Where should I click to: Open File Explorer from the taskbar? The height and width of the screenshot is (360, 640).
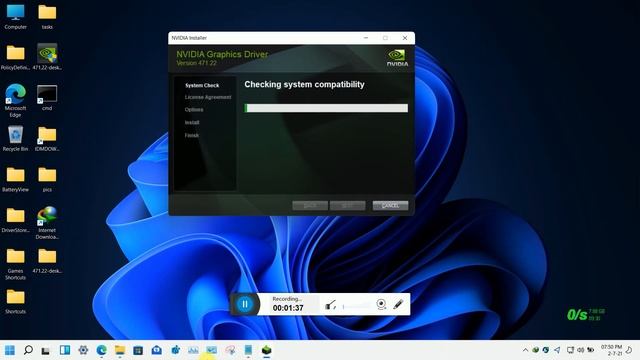[120, 350]
